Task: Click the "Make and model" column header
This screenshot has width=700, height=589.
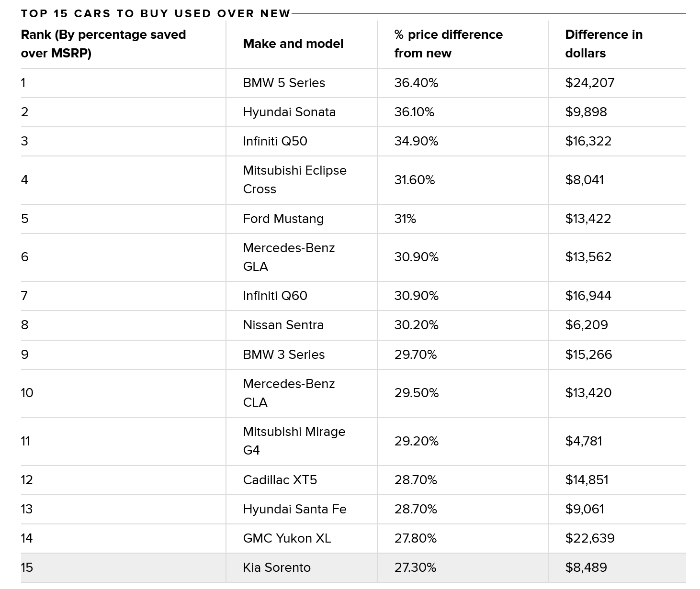Action: point(293,44)
